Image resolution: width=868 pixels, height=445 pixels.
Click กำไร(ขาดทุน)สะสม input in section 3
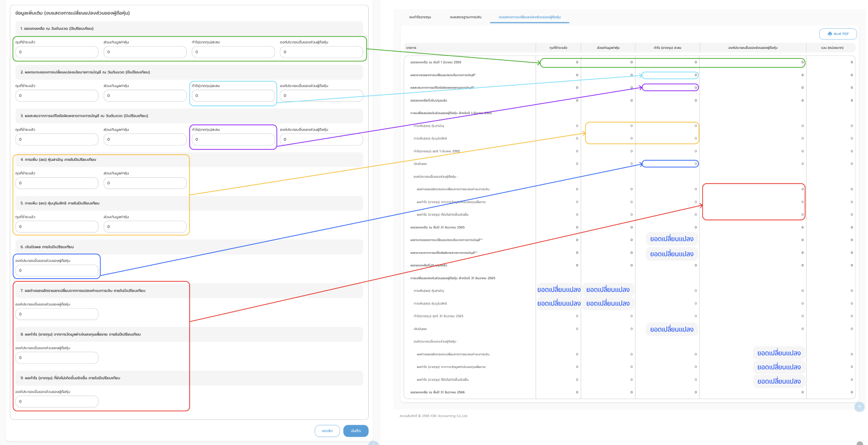(233, 140)
